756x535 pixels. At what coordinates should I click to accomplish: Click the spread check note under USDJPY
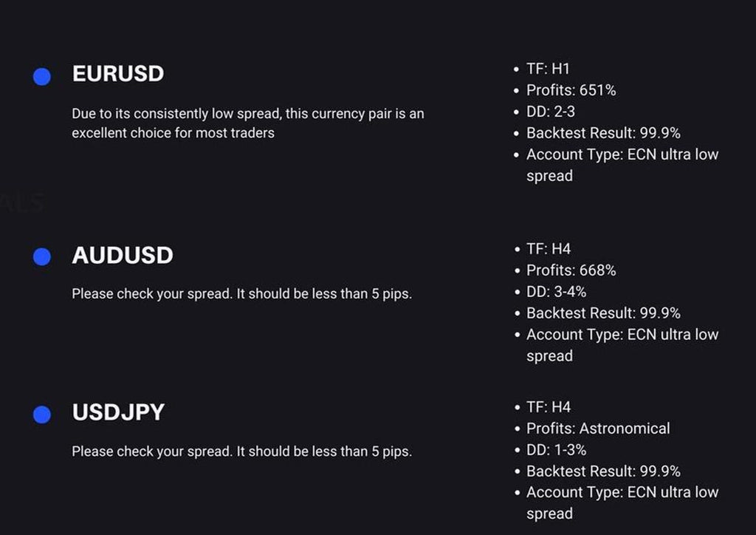(241, 451)
